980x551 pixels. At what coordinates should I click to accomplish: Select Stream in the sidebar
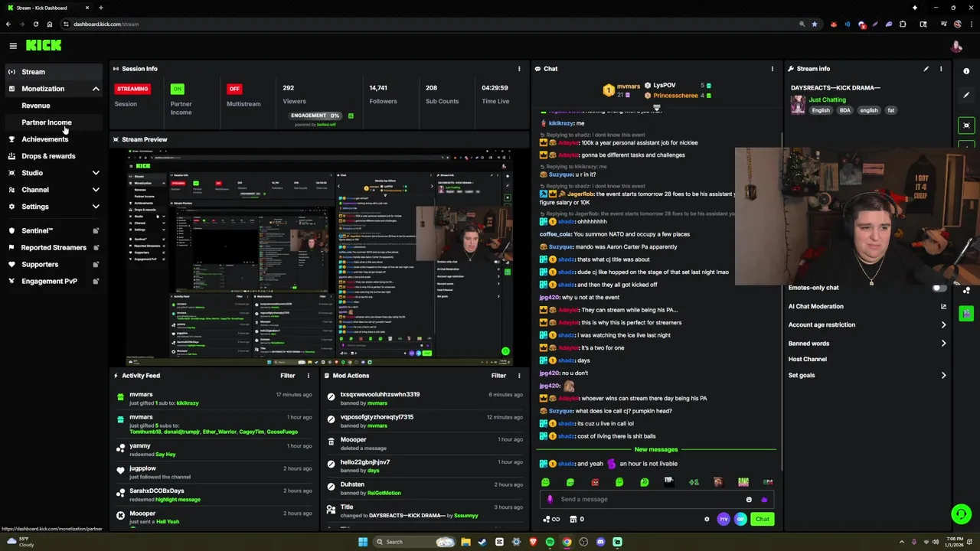[x=52, y=72]
